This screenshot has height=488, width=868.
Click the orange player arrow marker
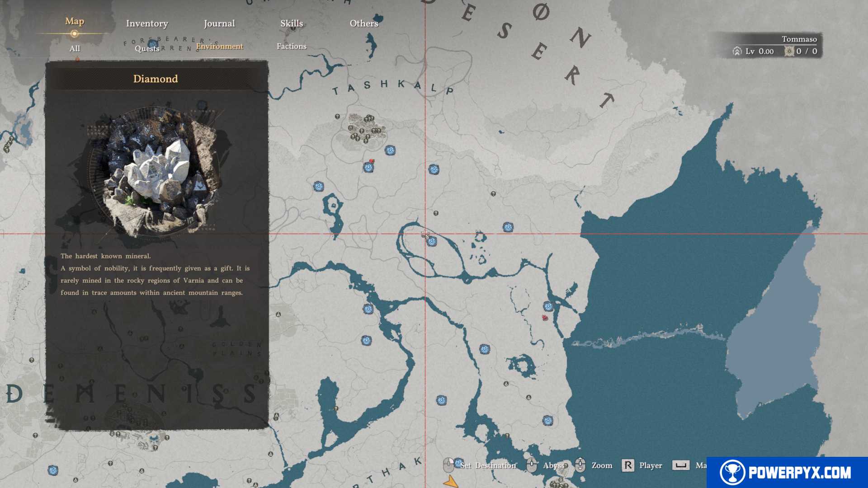point(451,482)
